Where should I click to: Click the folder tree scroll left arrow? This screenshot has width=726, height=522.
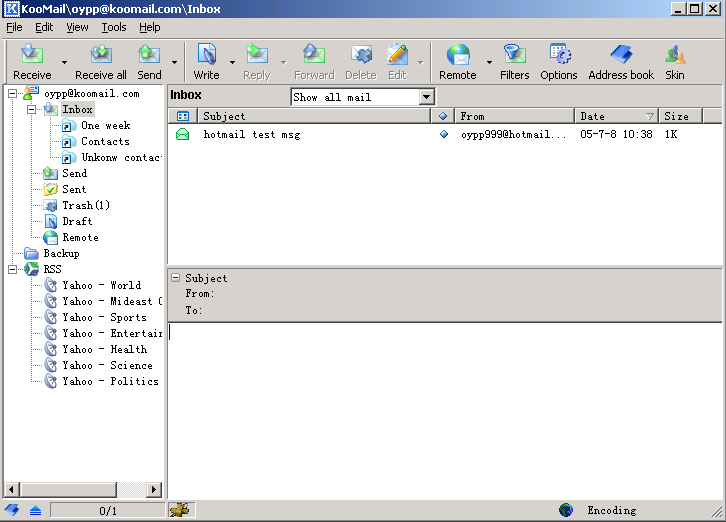[11, 489]
